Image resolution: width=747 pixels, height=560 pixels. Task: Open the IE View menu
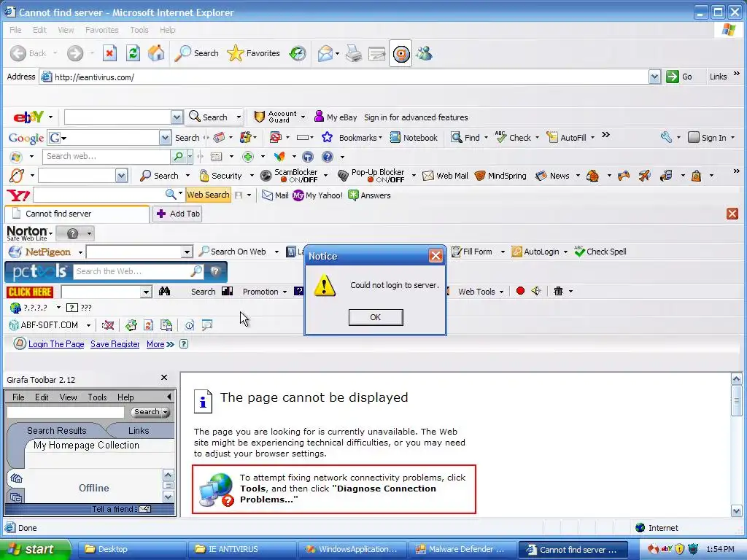pyautogui.click(x=66, y=30)
